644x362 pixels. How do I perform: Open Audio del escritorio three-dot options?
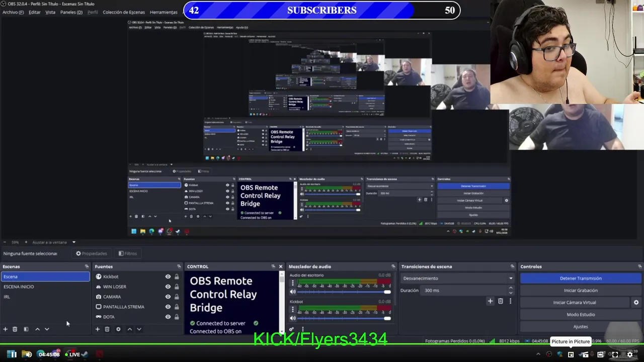click(293, 283)
